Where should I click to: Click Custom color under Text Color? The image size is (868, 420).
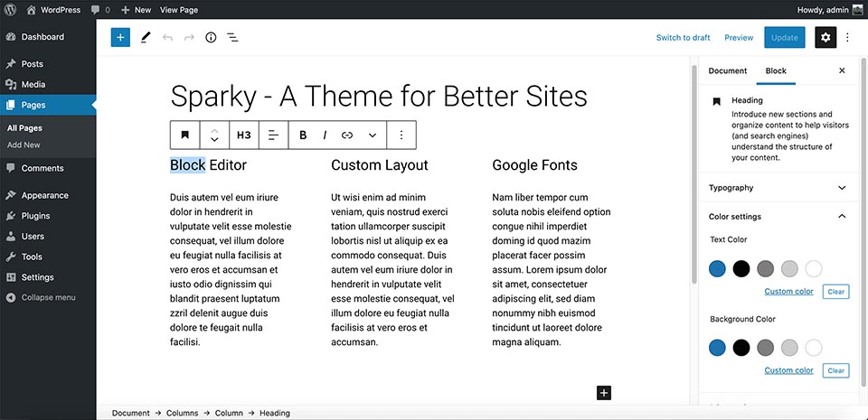[788, 291]
